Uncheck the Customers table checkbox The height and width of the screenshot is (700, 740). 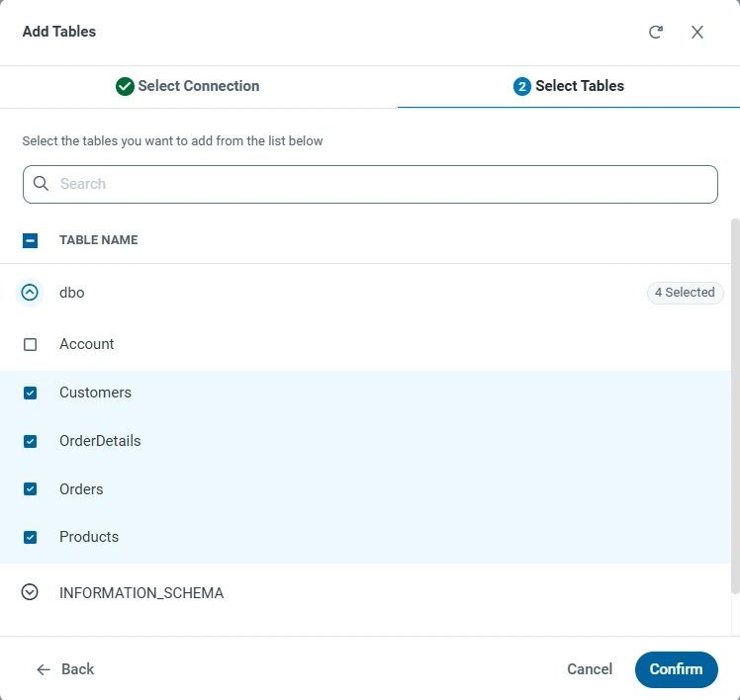click(x=31, y=393)
